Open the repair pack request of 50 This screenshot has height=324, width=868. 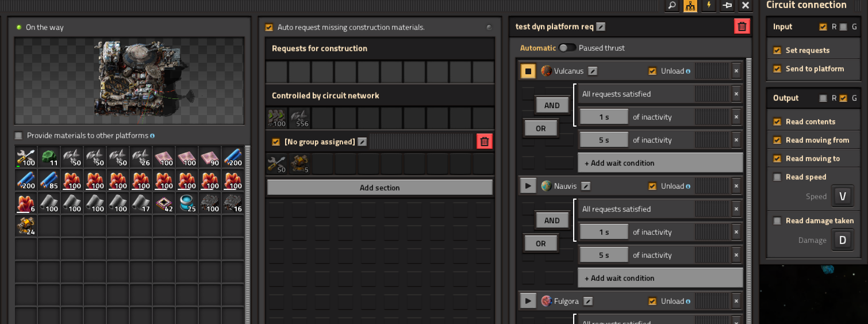277,164
